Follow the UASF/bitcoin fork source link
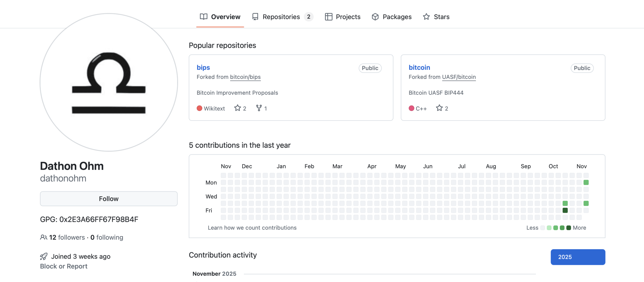Image resolution: width=644 pixels, height=282 pixels. (459, 77)
